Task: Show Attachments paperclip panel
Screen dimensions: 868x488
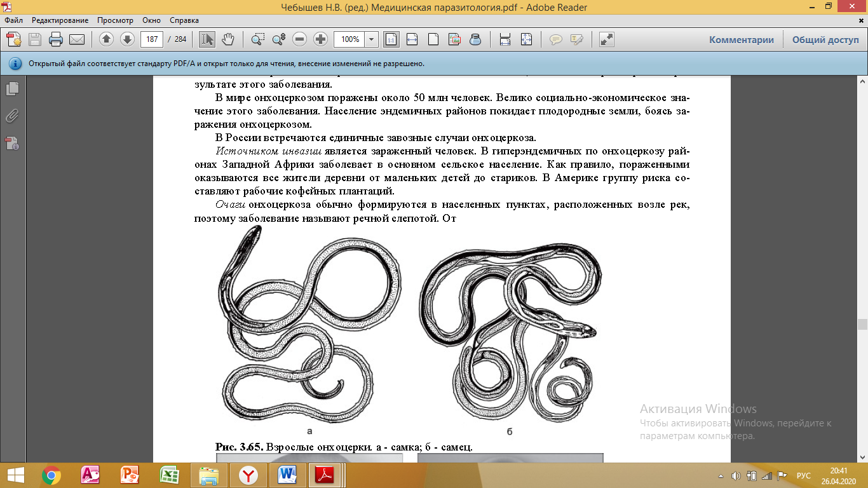Action: pyautogui.click(x=12, y=116)
